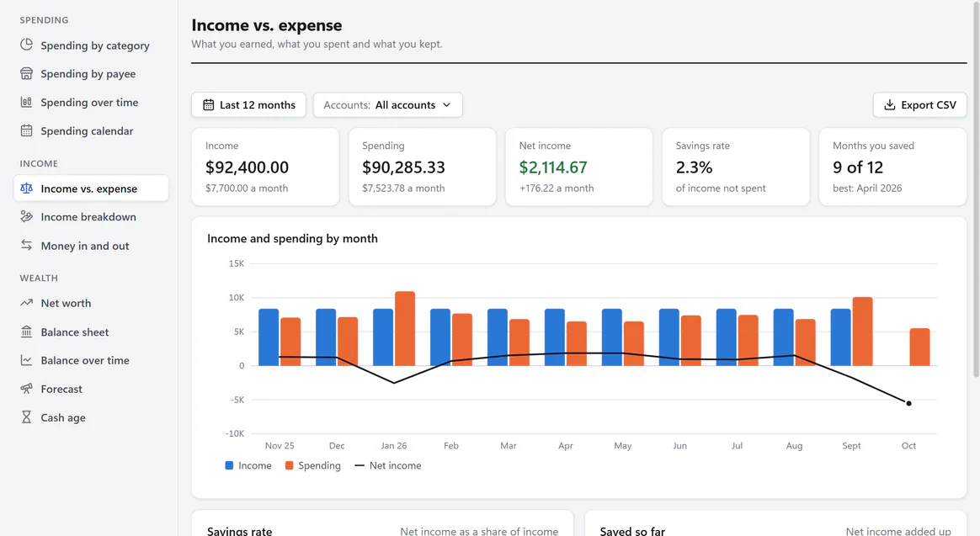980x536 pixels.
Task: Open Spending by payee report
Action: (91, 74)
